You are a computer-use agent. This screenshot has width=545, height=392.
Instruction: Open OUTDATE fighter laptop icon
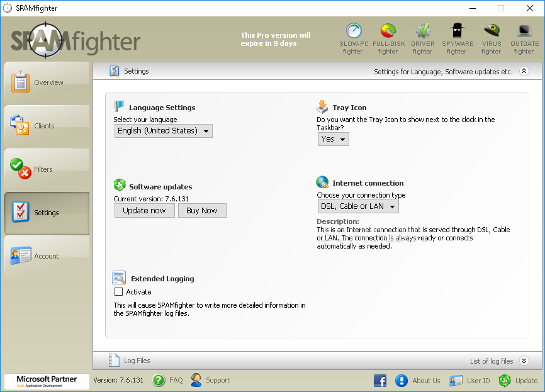pyautogui.click(x=524, y=31)
